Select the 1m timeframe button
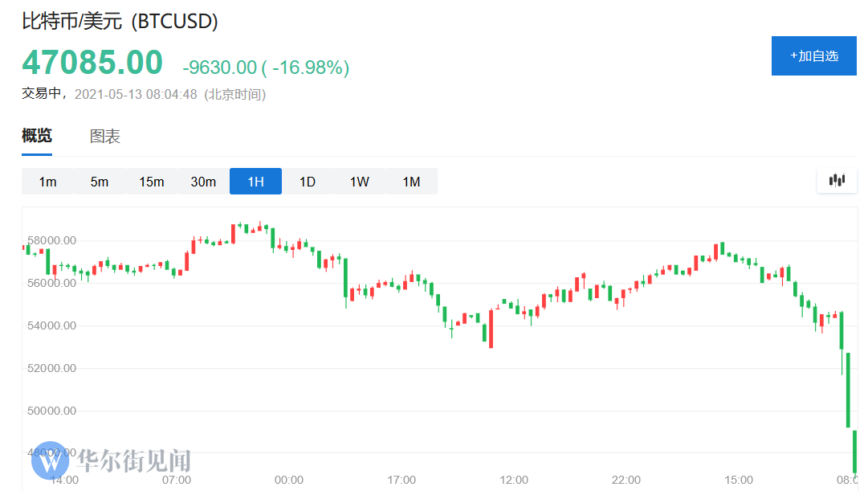 coord(47,182)
